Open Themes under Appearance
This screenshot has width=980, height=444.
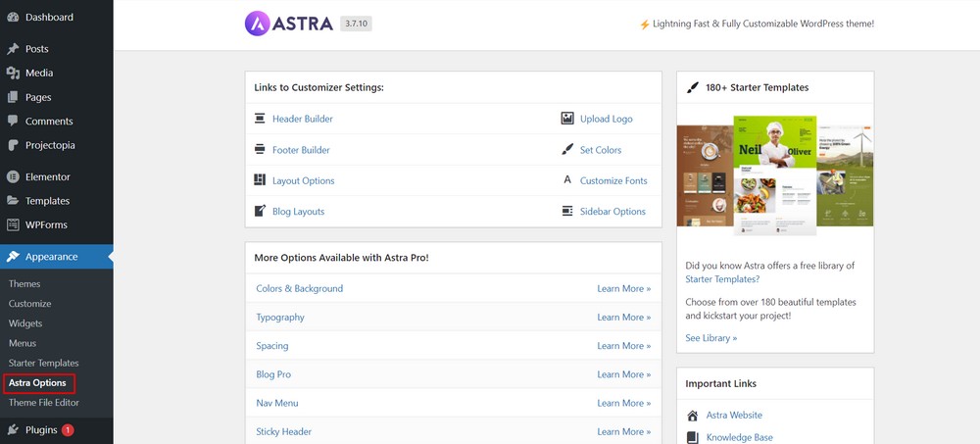24,284
